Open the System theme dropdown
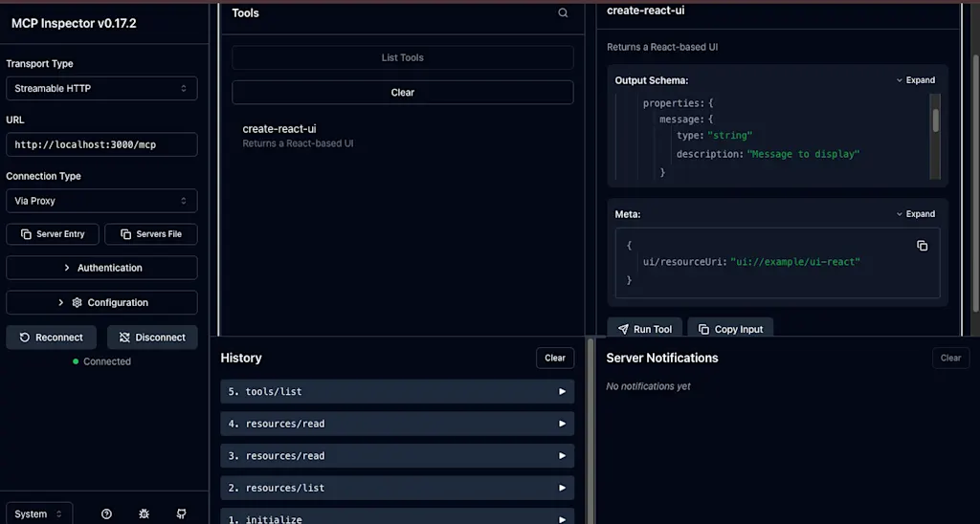980x524 pixels. click(39, 514)
